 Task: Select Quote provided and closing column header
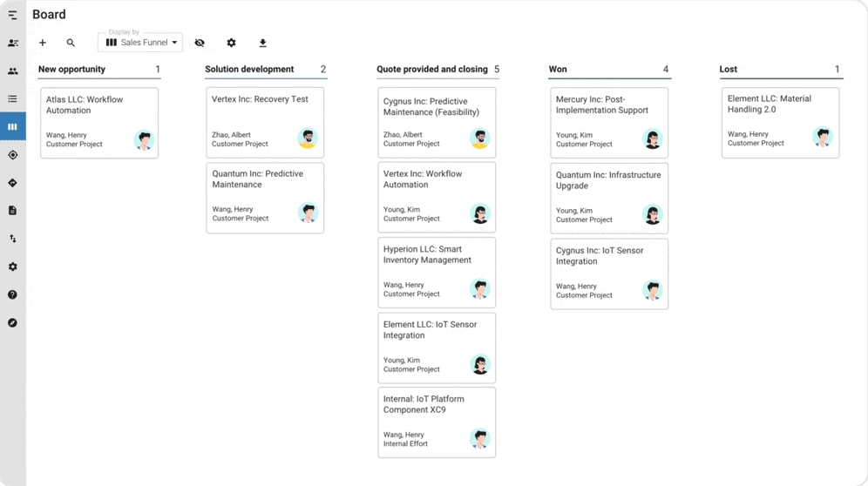click(x=432, y=69)
